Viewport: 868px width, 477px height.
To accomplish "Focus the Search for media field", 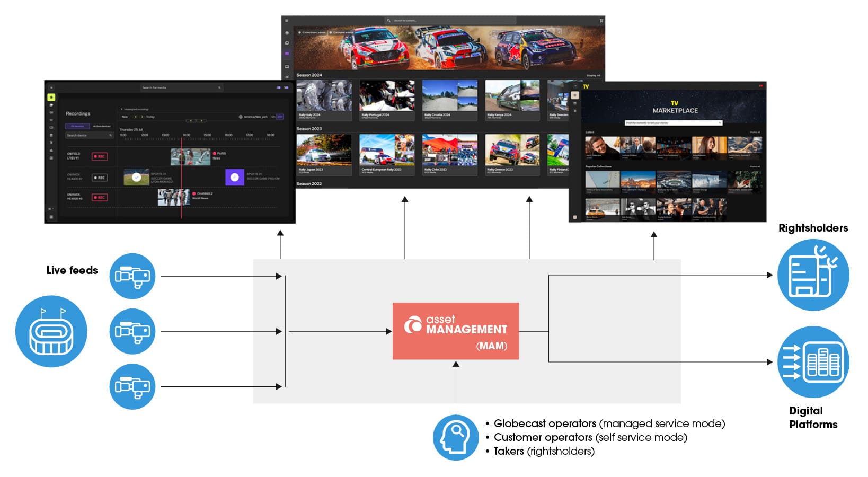I will [182, 87].
